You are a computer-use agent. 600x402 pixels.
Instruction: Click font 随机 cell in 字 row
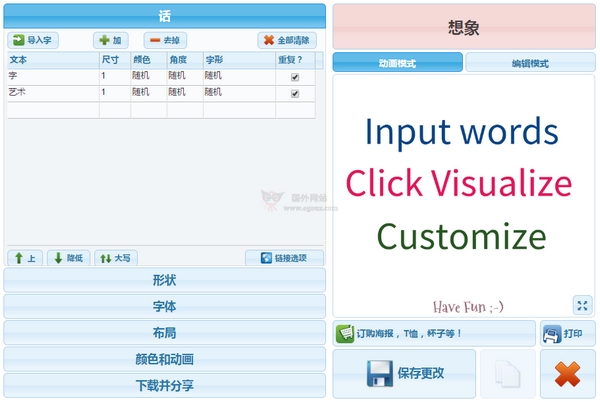click(240, 77)
